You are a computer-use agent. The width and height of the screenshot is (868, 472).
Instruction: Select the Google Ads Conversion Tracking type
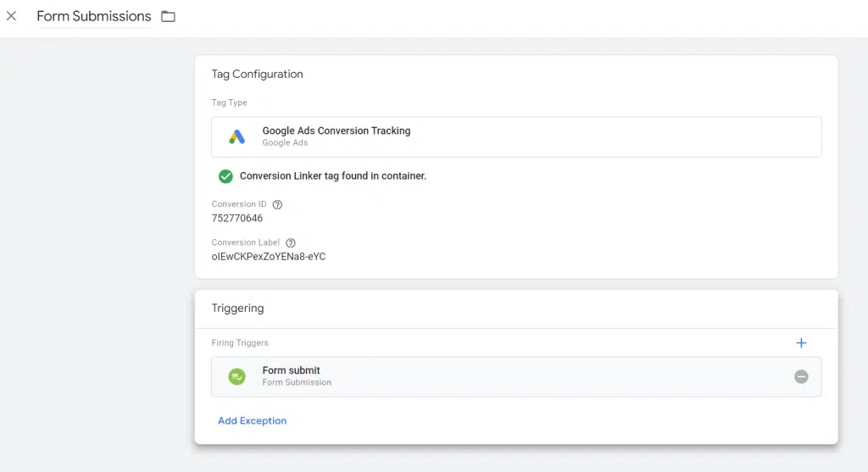[516, 136]
